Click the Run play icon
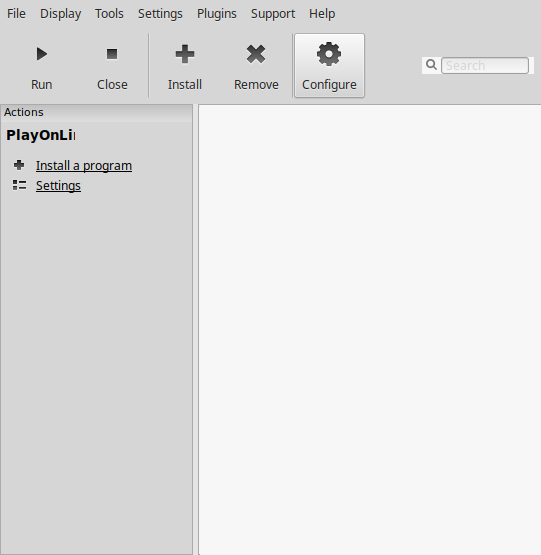Viewport: 541px width, 555px height. (x=42, y=54)
